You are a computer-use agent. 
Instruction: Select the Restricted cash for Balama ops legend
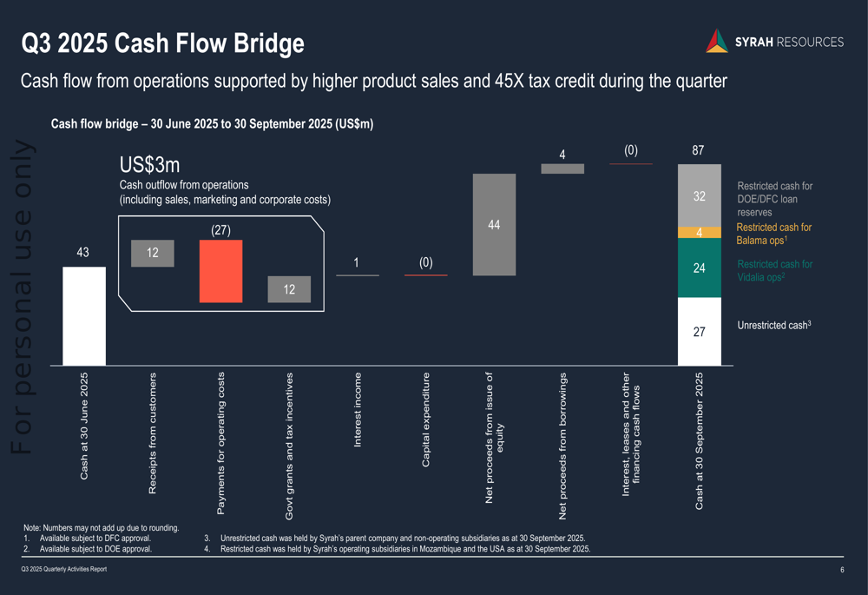pos(774,234)
